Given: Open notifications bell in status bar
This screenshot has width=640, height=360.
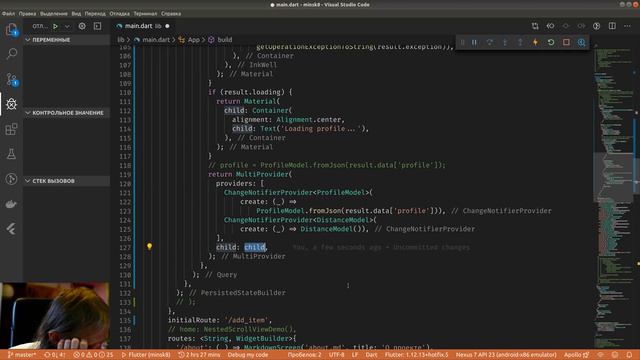Looking at the screenshot, I should [629, 355].
